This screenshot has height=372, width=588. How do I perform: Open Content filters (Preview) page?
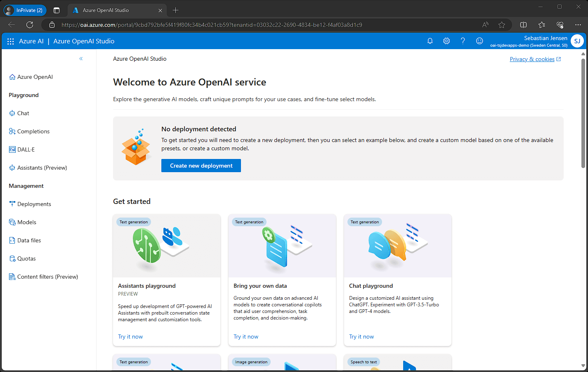tap(47, 277)
